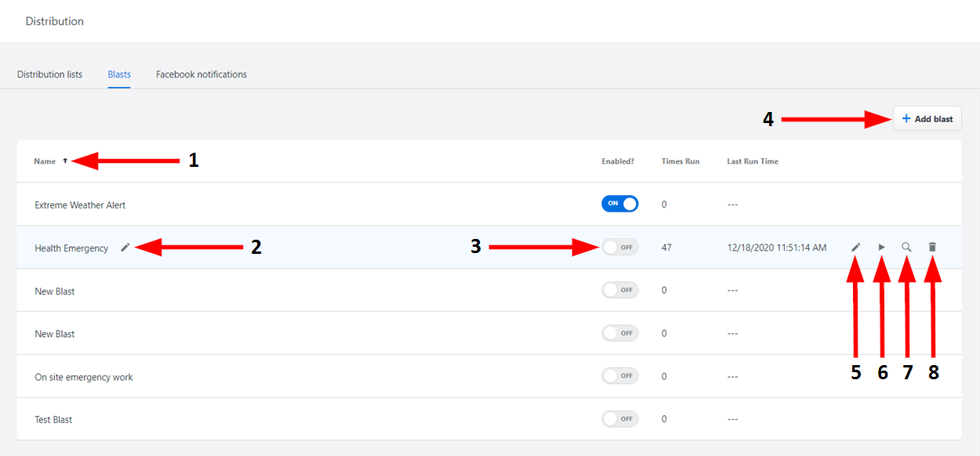This screenshot has width=980, height=456.
Task: Click the Add blast button
Action: coord(927,119)
